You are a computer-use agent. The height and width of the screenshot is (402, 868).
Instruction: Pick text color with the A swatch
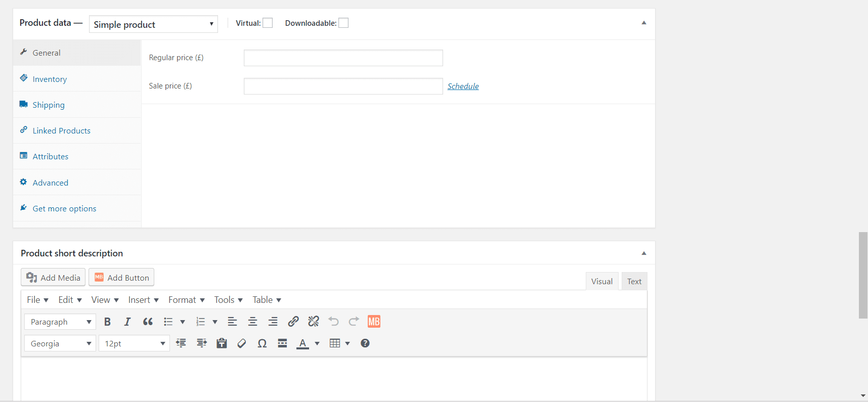(x=302, y=344)
